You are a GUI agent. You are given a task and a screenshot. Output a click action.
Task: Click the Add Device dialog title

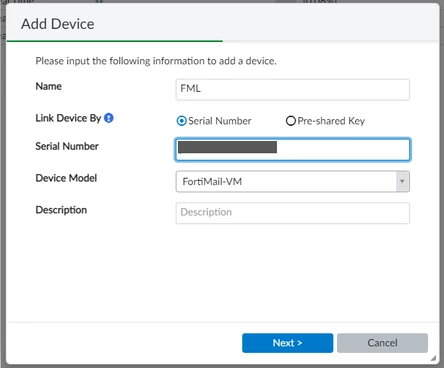point(58,24)
